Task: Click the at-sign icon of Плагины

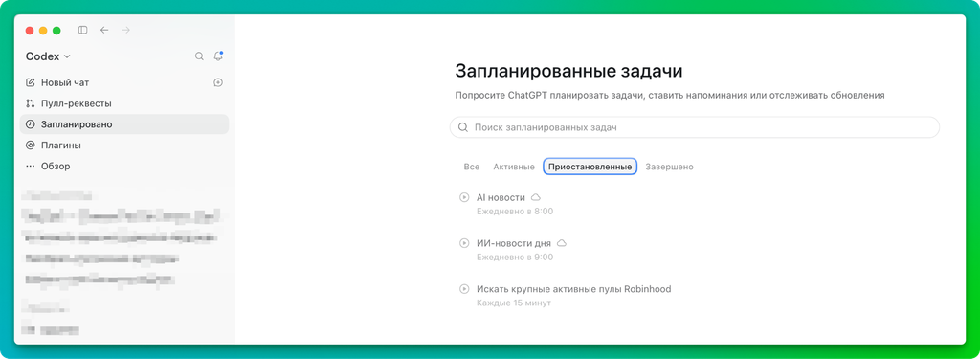Action: coord(30,146)
